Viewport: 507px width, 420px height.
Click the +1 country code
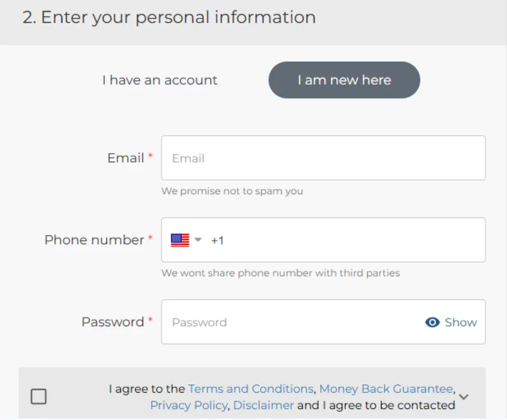tap(217, 241)
